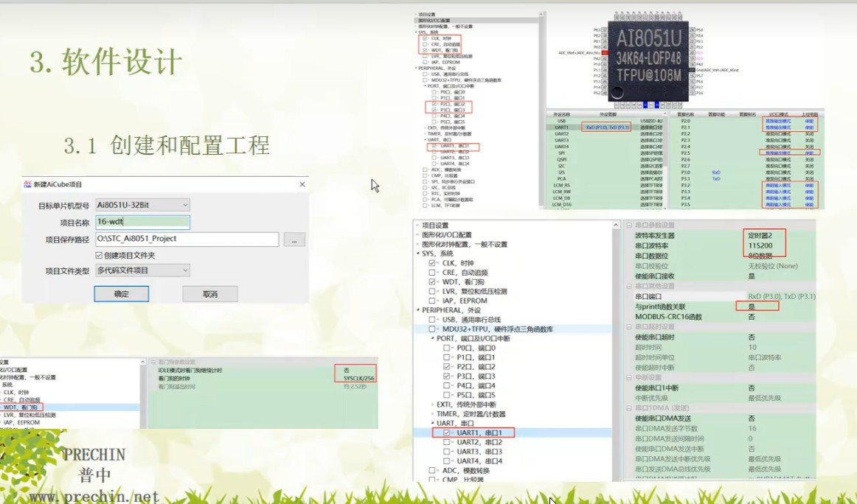
Task: Uncheck the UART1 串口1 option
Action: coord(445,433)
